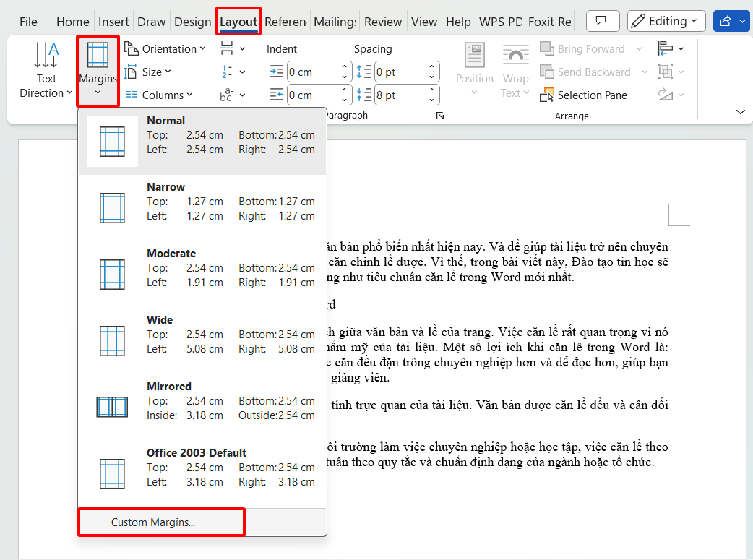
Task: Increase spacing before with up arrow
Action: 431,66
